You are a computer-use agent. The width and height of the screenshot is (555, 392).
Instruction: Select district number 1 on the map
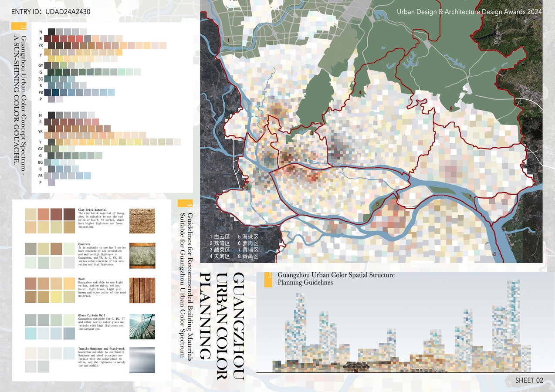[229, 41]
